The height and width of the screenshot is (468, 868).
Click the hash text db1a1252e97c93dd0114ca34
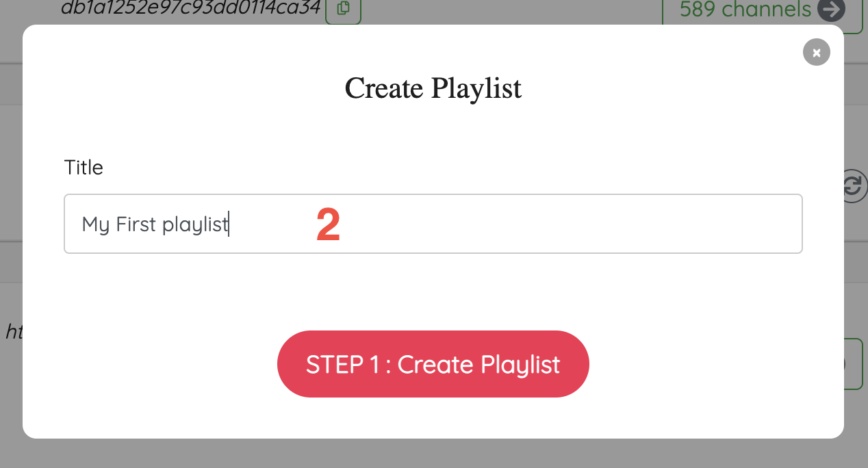point(190,8)
